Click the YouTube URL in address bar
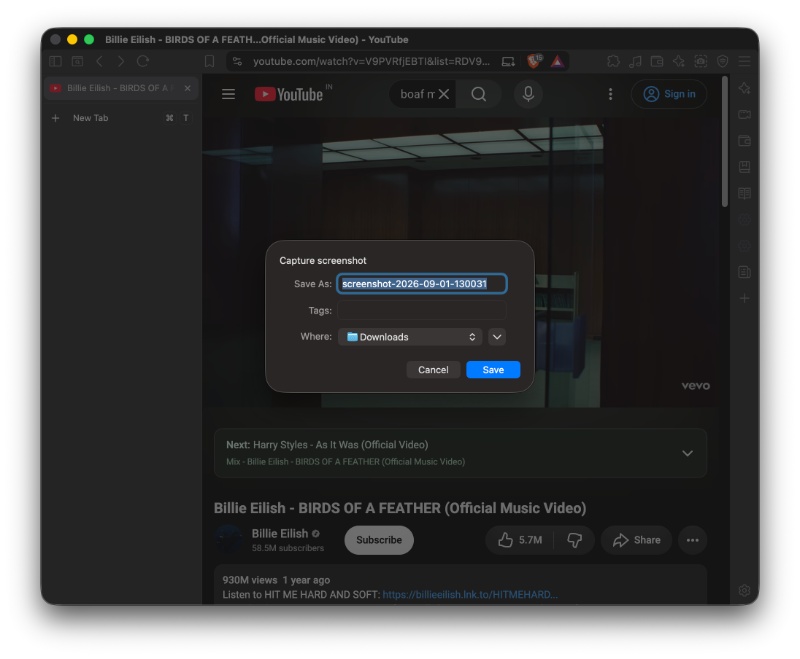Image resolution: width=800 pixels, height=659 pixels. (371, 61)
